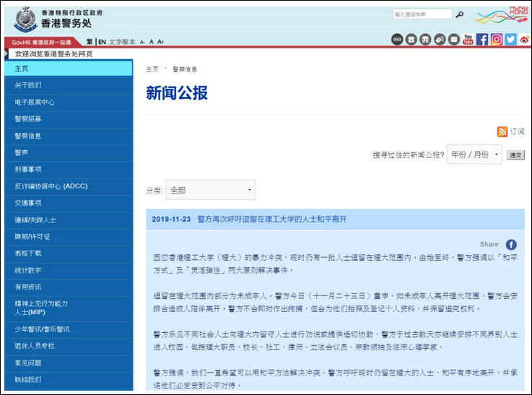Open 警声 menu item

(69, 152)
